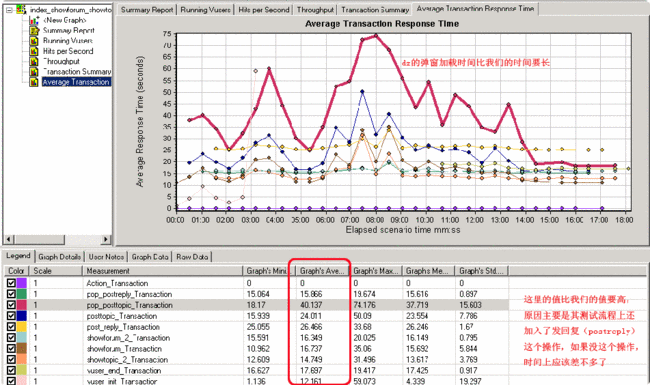
Task: Click the tree panel horizontal scrollbar thumb
Action: (39, 239)
